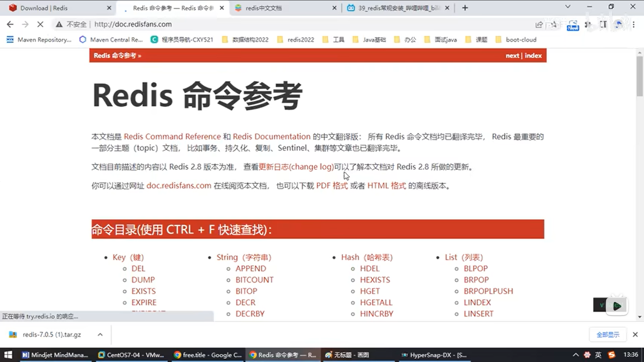Click the browser back arrow
This screenshot has width=644, height=362.
tap(10, 24)
